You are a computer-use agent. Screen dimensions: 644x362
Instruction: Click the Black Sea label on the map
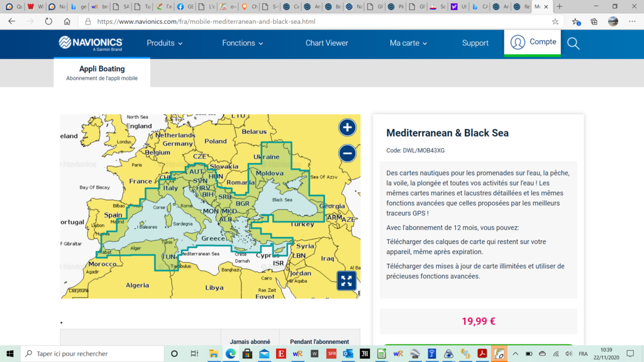pos(282,200)
